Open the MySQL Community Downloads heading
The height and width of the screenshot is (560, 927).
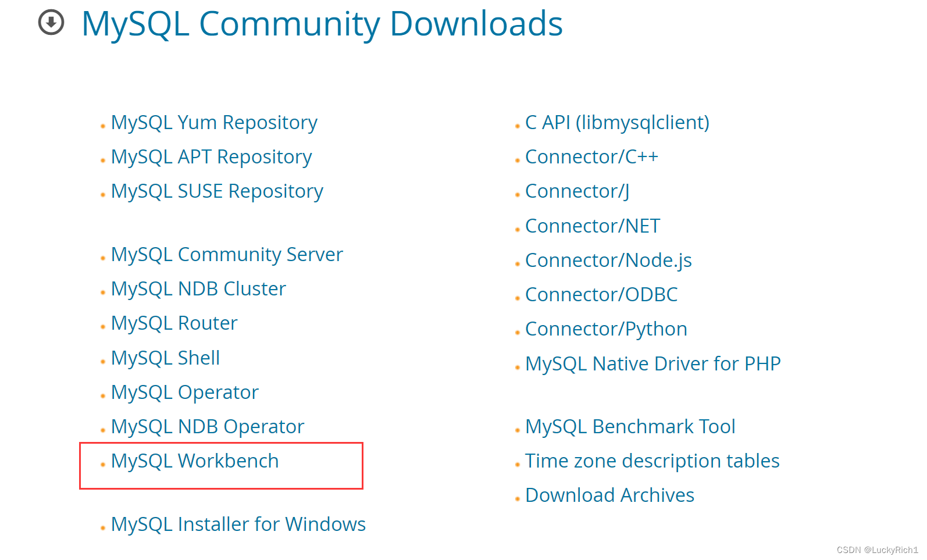coord(322,24)
